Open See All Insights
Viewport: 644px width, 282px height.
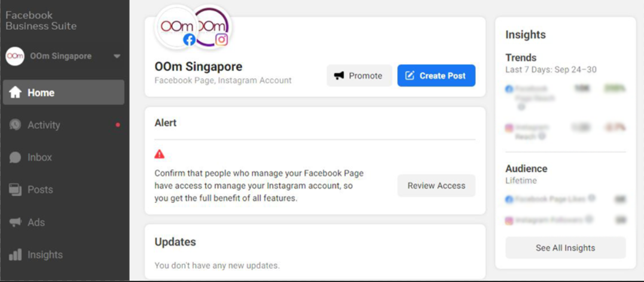coord(565,248)
